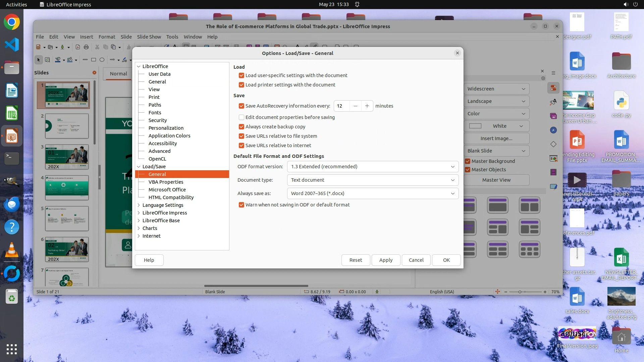This screenshot has width=644, height=362.
Task: Launch Thunderbird from the dock
Action: click(12, 204)
